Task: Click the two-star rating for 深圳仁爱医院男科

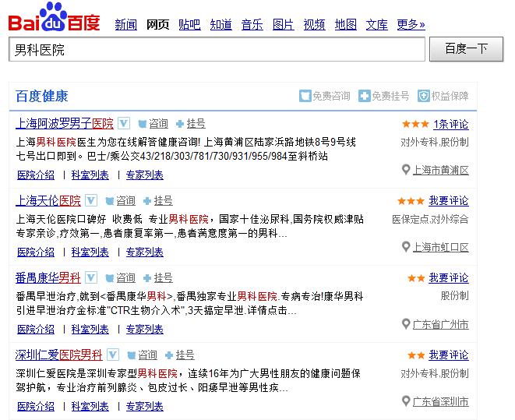Action: point(416,355)
